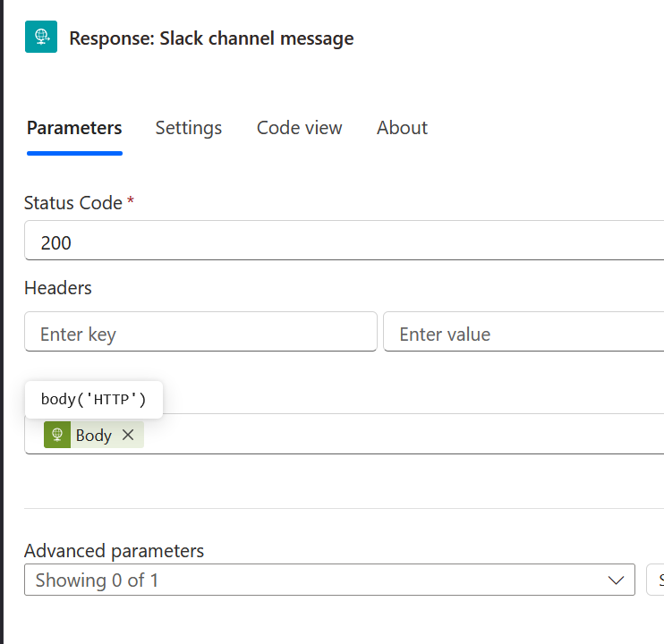Screen dimensions: 664x644
Task: Switch to the Code view tab
Action: click(x=299, y=128)
